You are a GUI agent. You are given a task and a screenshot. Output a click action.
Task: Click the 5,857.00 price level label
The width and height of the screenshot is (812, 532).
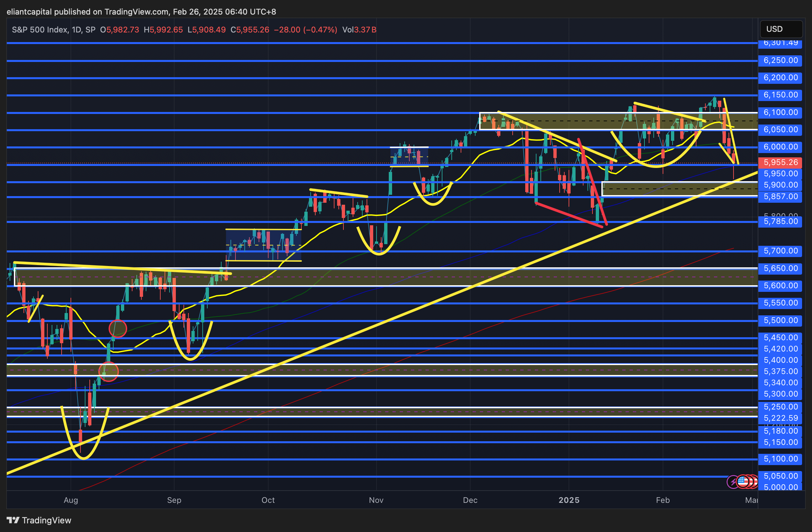(780, 196)
